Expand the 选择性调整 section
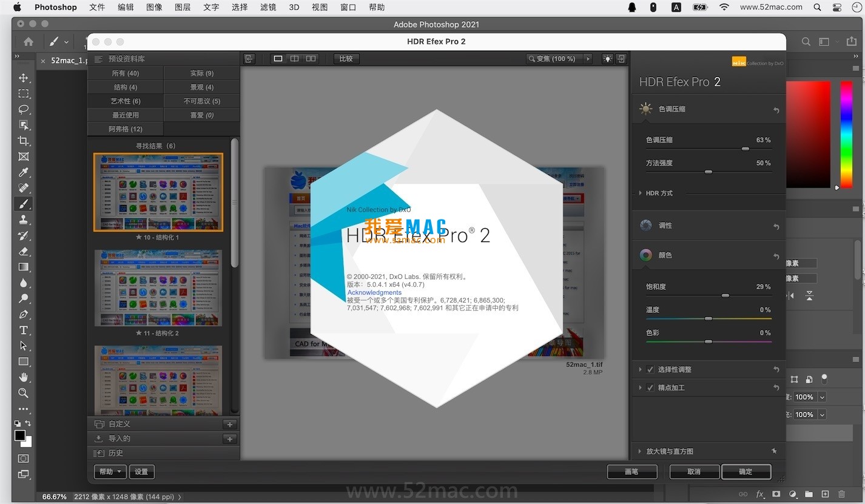This screenshot has height=504, width=865. click(640, 369)
